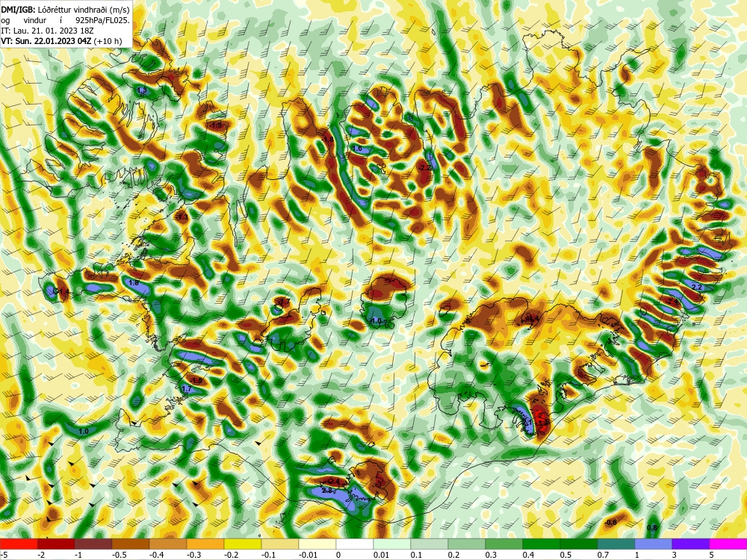Click the periwinkle blue legend swatch
747x560 pixels.
[654, 544]
